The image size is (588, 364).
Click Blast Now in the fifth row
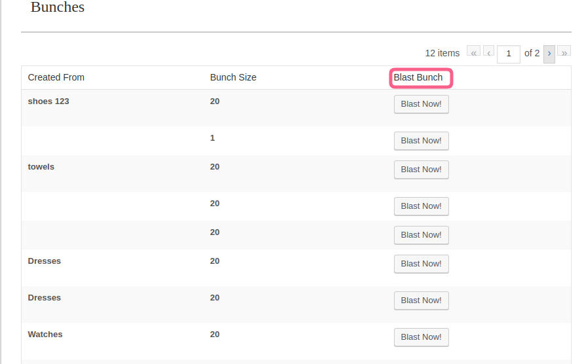click(421, 235)
